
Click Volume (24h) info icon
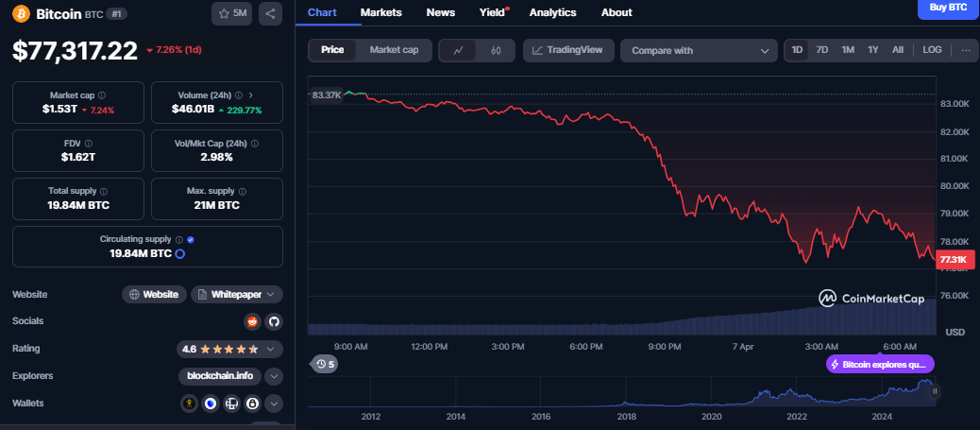pyautogui.click(x=238, y=95)
